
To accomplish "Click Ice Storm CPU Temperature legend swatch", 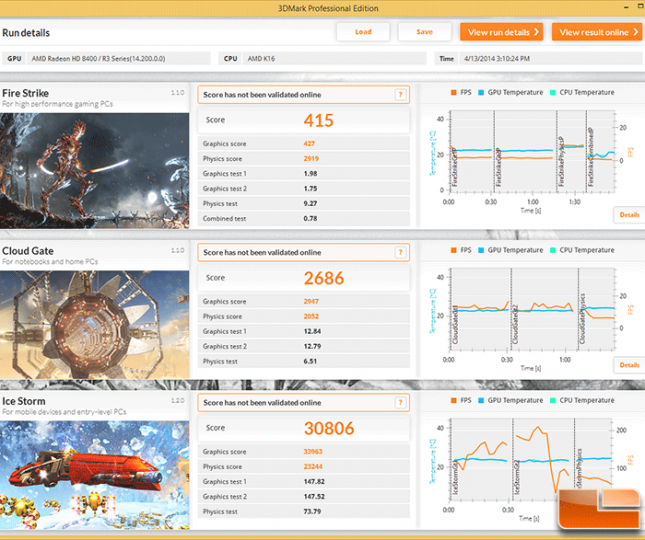I will [552, 400].
